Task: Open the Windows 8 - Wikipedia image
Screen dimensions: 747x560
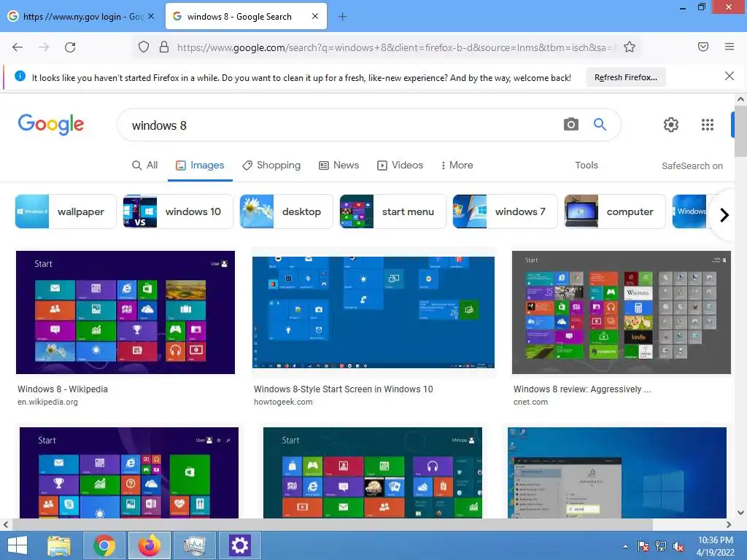Action: [125, 312]
